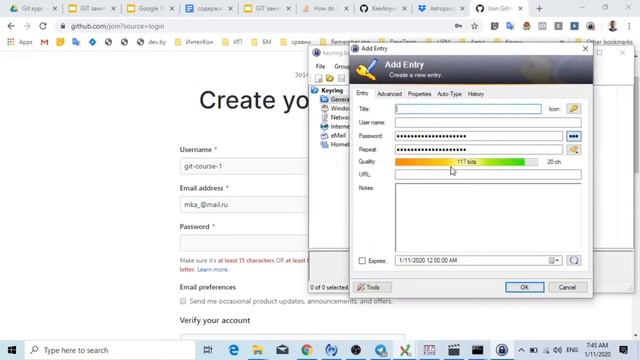Switch to the Advanced tab
640x360 pixels.
click(x=389, y=94)
